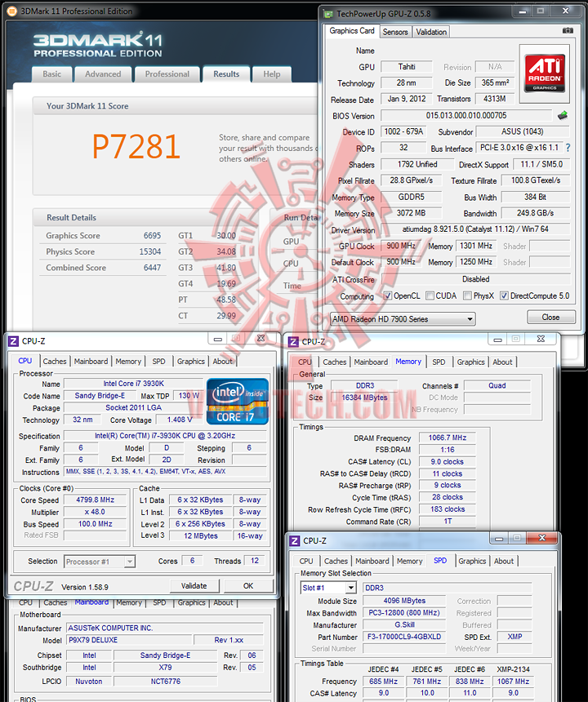
Task: Switch to the Advanced tab in 3DMark
Action: coord(103,74)
